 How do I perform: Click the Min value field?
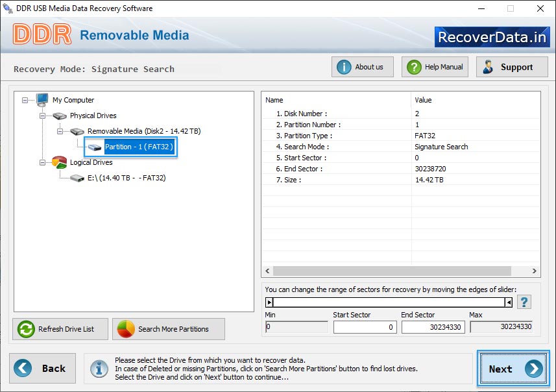click(296, 326)
